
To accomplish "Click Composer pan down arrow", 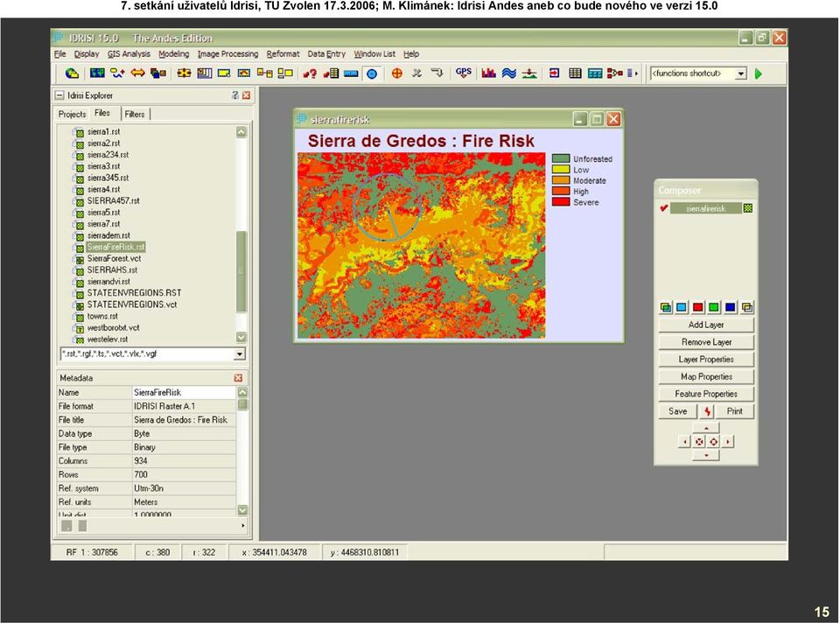I will (x=706, y=455).
